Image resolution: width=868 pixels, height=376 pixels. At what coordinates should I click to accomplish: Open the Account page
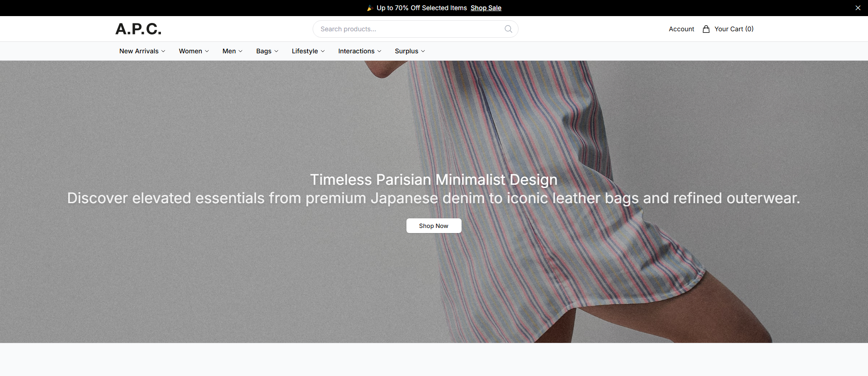pyautogui.click(x=681, y=29)
